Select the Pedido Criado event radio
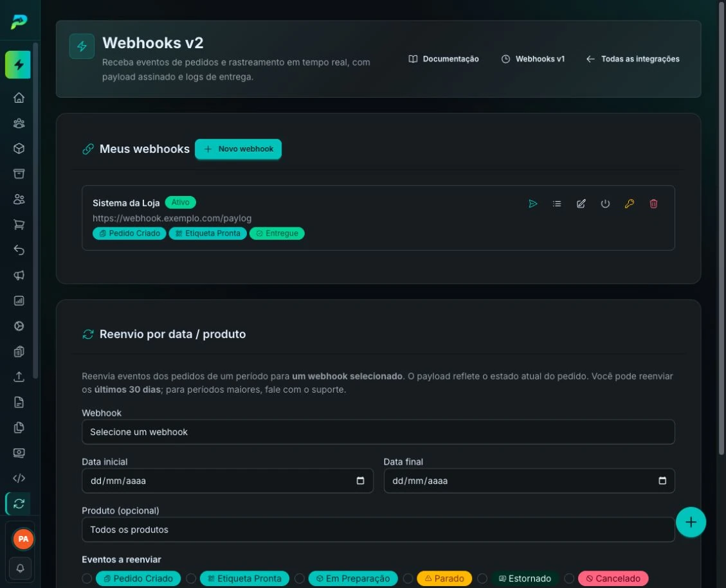The image size is (726, 588). [87, 578]
